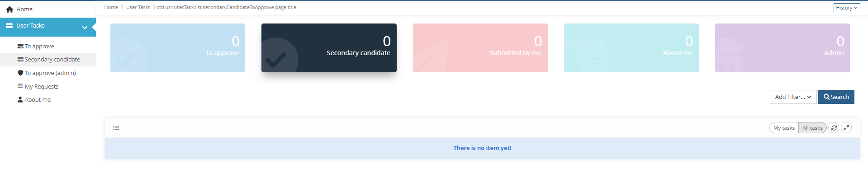Image resolution: width=868 pixels, height=169 pixels.
Task: Collapse the User Tasks menu chevron
Action: click(x=85, y=28)
